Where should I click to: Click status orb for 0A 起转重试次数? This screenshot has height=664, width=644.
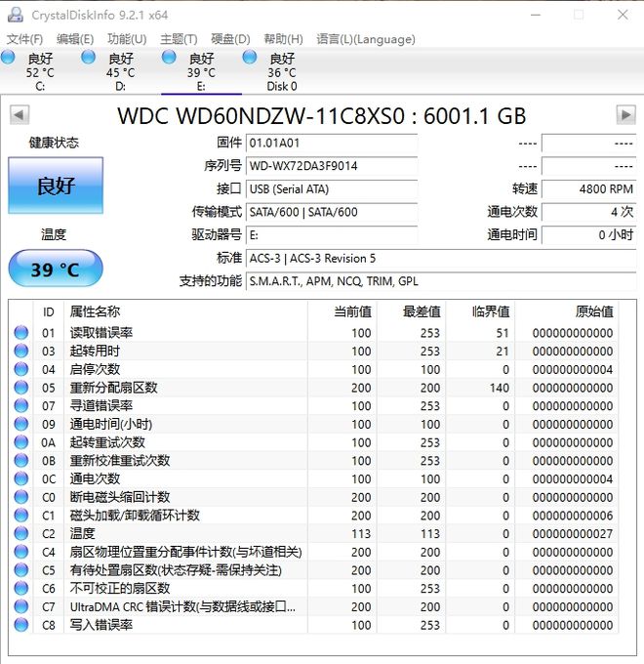21,442
